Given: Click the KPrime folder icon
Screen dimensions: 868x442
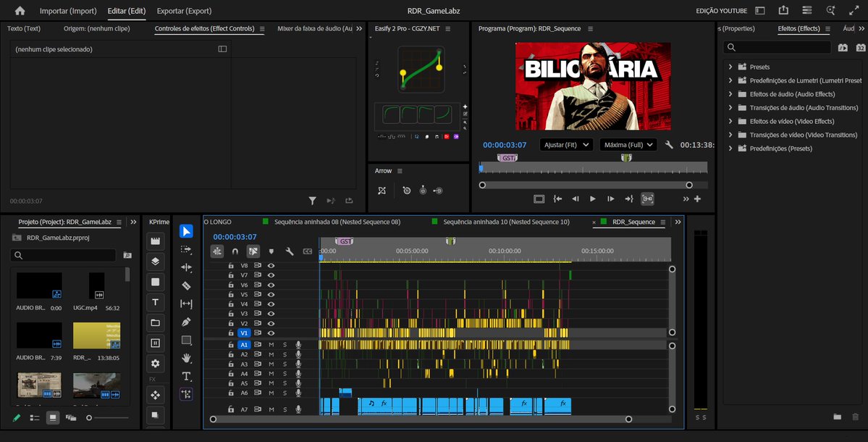Looking at the screenshot, I should tap(156, 322).
